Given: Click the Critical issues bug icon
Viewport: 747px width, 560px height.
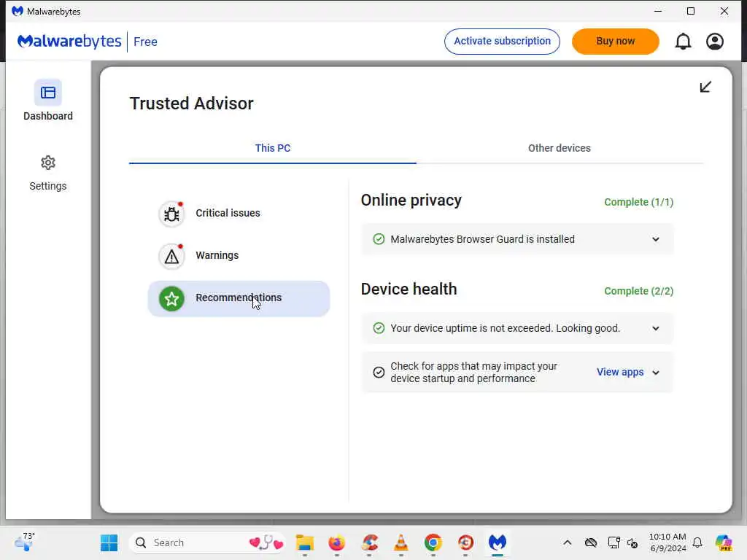Looking at the screenshot, I should pyautogui.click(x=171, y=214).
